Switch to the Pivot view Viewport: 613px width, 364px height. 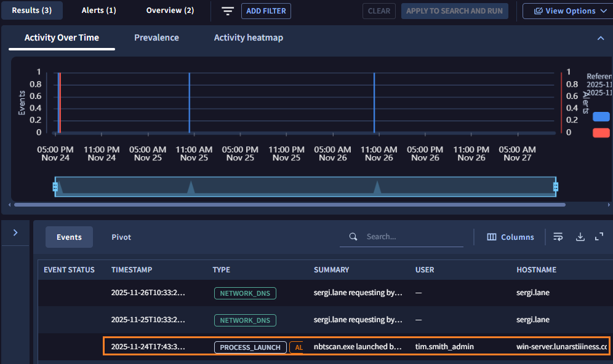(121, 237)
